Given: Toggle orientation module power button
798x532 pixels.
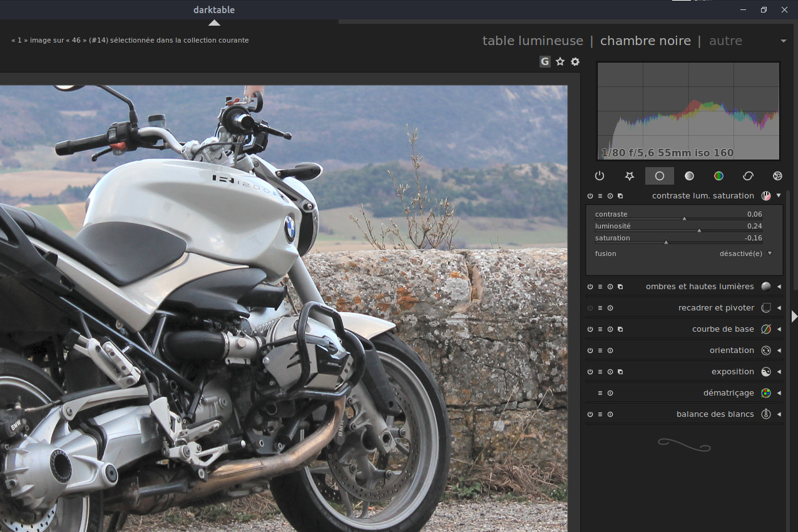Looking at the screenshot, I should (x=590, y=350).
